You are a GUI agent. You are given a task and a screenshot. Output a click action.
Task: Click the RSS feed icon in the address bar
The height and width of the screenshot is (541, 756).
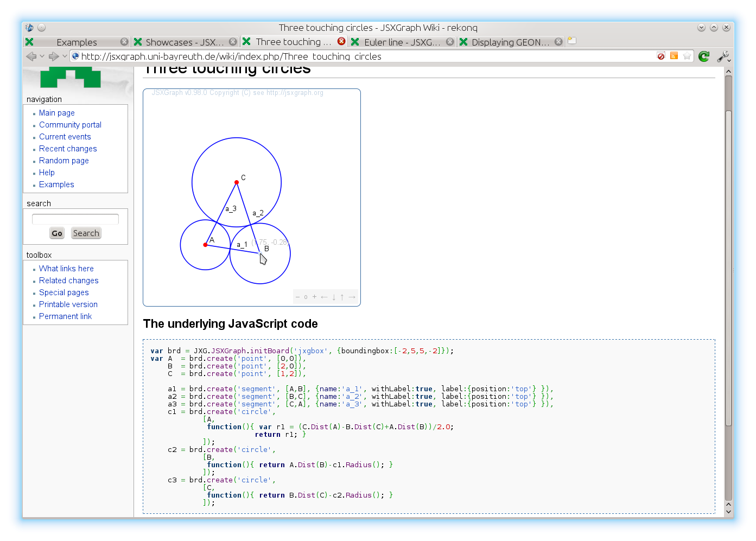(x=674, y=56)
